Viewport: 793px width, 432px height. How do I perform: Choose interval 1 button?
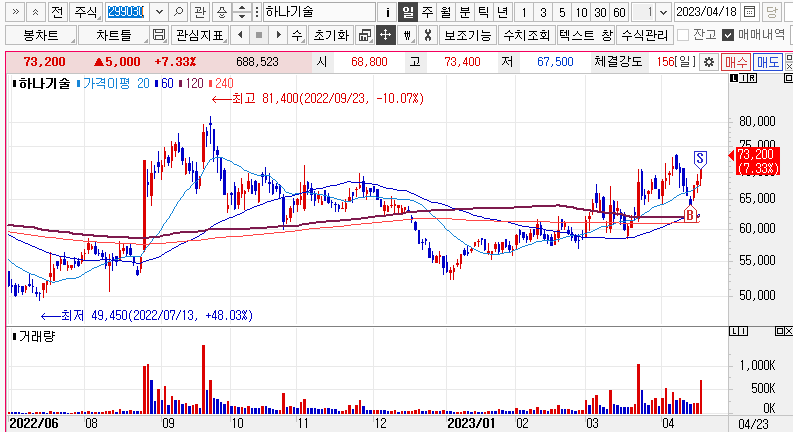point(524,12)
